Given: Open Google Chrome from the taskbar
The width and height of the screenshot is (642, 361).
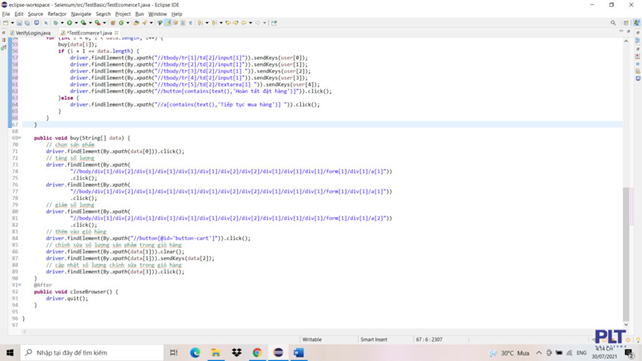Looking at the screenshot, I should pos(257,352).
